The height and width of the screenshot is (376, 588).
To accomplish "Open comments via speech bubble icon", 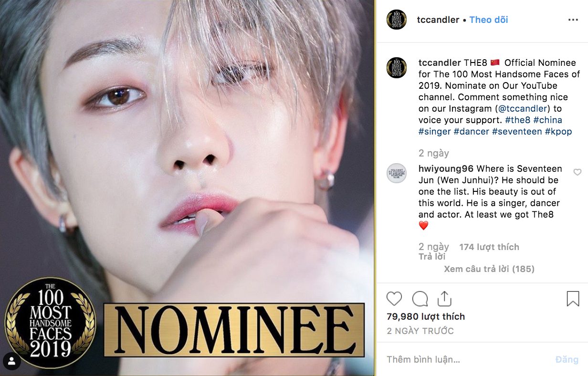I will point(420,299).
